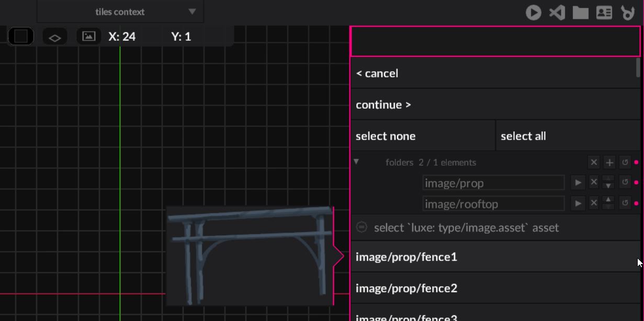This screenshot has width=644, height=321.
Task: Click arrow button next to image/prop
Action: (x=578, y=182)
